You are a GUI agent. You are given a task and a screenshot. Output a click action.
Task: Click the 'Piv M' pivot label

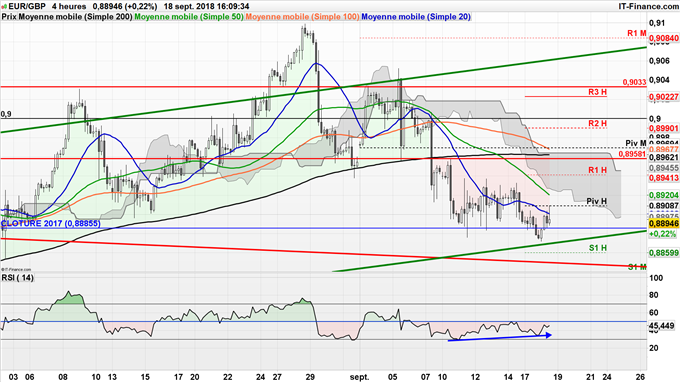pyautogui.click(x=636, y=143)
